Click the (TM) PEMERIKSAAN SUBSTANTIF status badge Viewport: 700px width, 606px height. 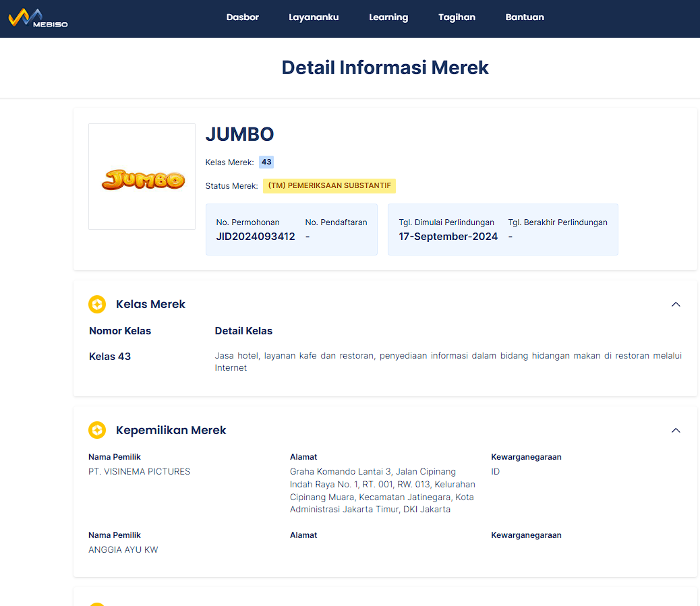(330, 185)
